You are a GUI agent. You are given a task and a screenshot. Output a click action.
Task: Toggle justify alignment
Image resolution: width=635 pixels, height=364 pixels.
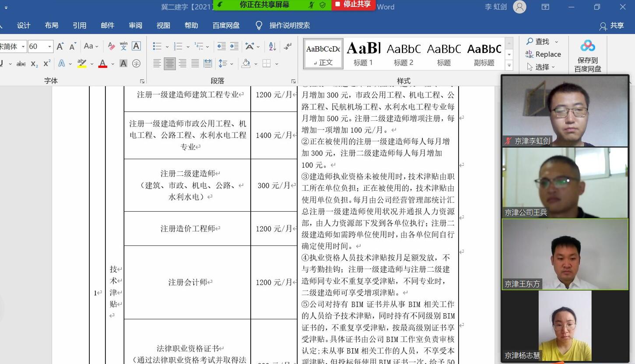[x=195, y=64]
